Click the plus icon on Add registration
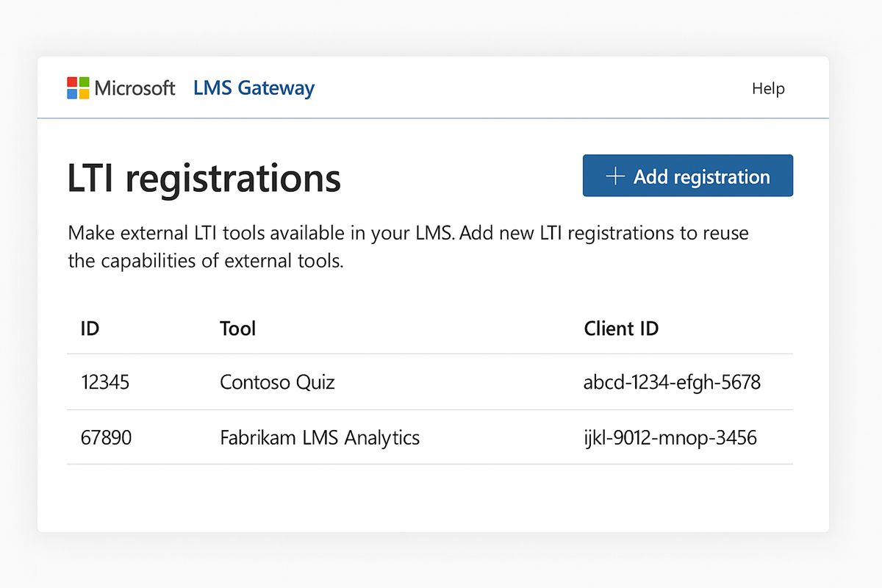Image resolution: width=882 pixels, height=588 pixels. (614, 176)
